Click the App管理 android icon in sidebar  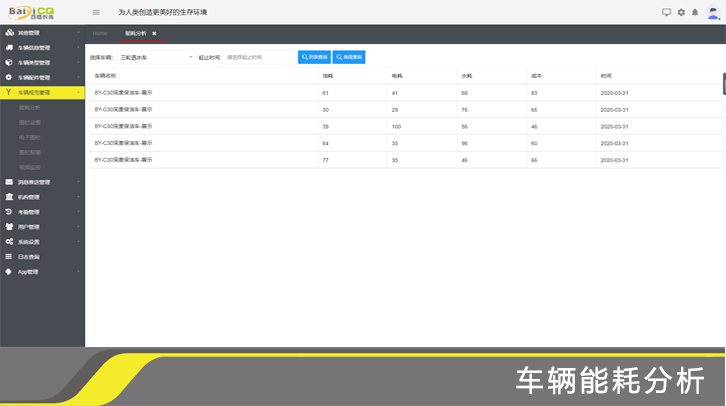point(9,271)
